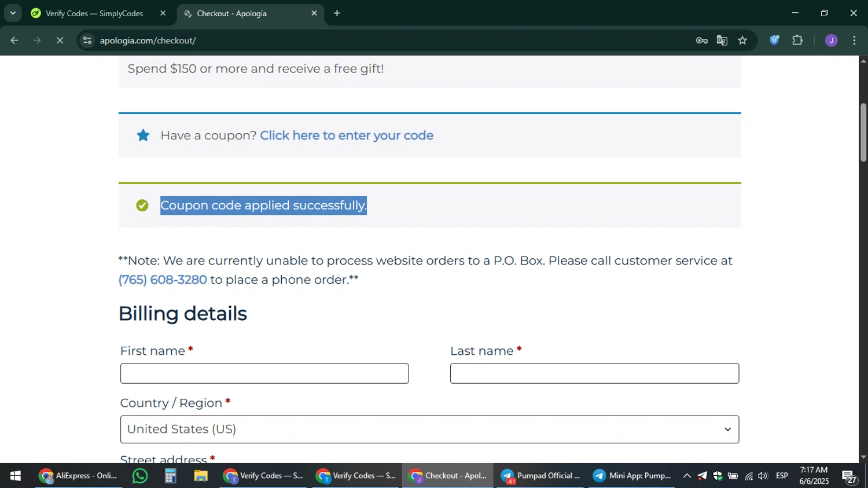Stop loading the page
The image size is (868, 488).
point(60,41)
